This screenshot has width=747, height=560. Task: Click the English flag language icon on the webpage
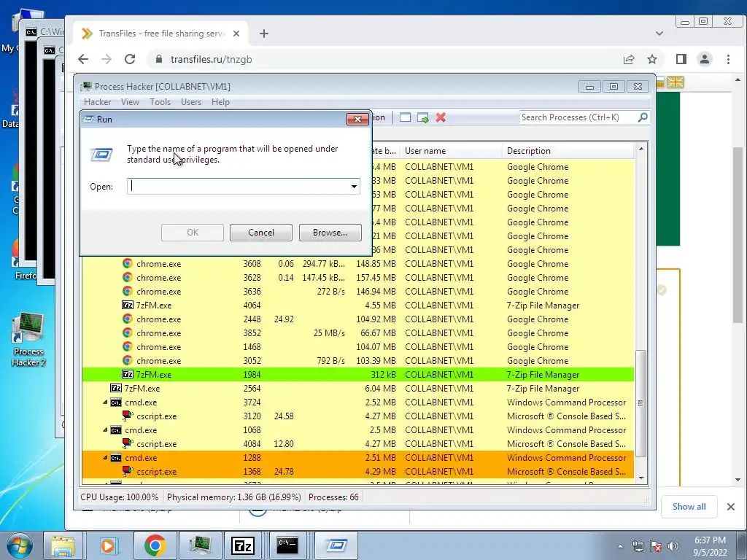(675, 82)
